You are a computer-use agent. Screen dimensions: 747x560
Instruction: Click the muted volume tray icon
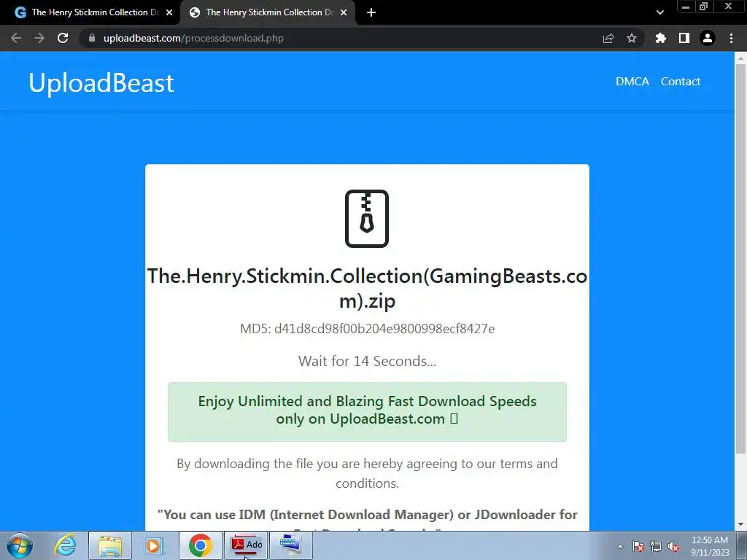click(673, 546)
